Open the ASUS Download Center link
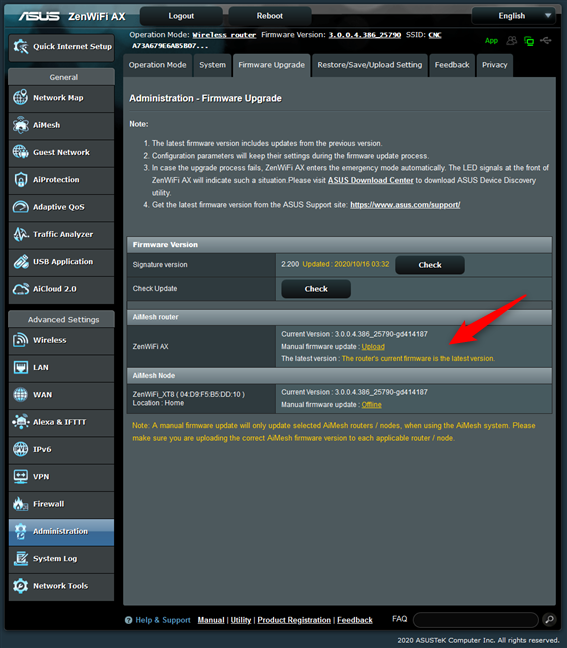 click(x=371, y=180)
